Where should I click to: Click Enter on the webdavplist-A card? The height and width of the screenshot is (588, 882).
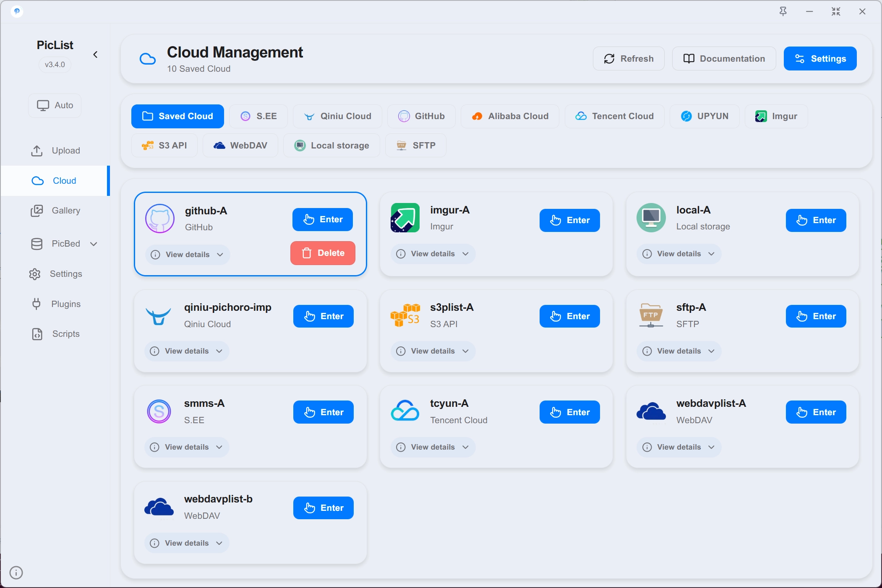coord(816,412)
